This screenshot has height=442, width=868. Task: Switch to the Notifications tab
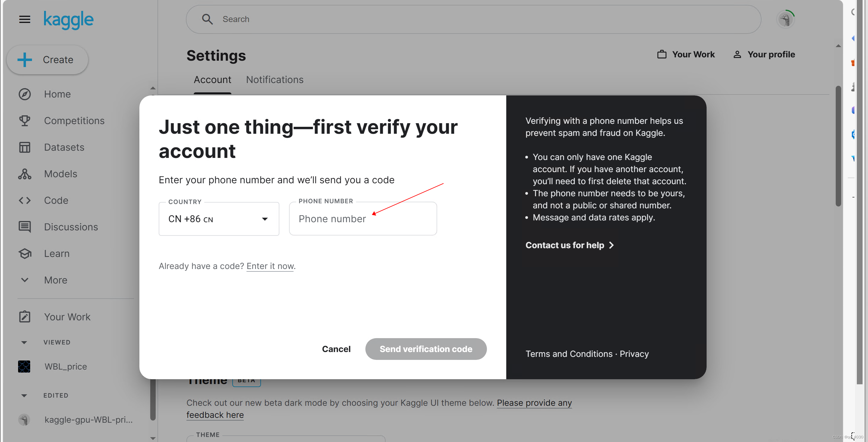click(x=274, y=79)
